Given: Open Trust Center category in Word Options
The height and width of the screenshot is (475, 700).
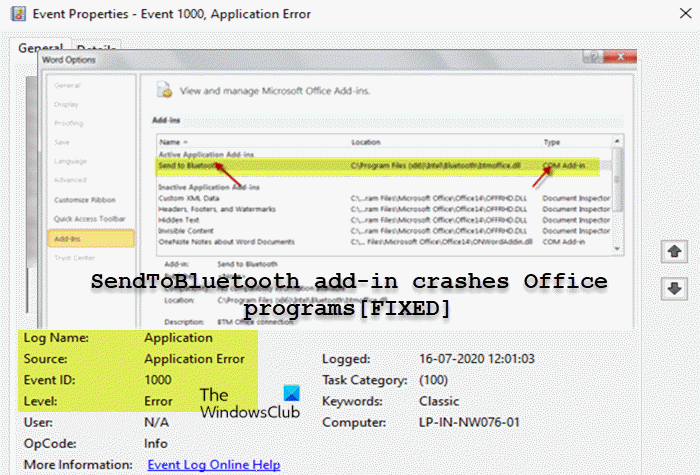Looking at the screenshot, I should 75,258.
